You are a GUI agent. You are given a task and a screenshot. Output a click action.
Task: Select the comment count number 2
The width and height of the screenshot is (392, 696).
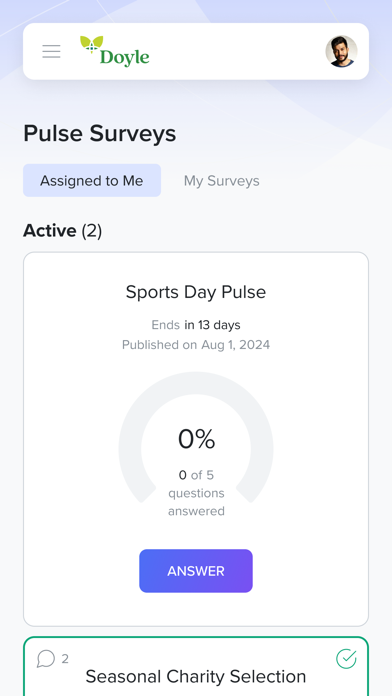tap(65, 659)
